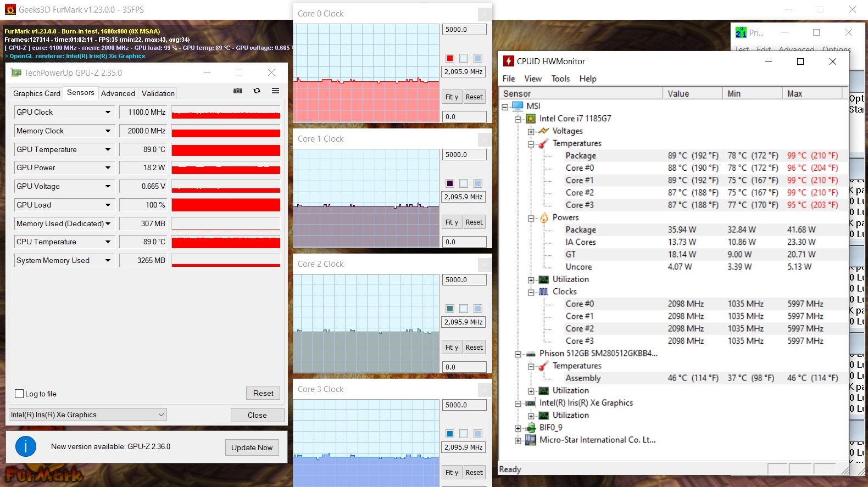Collapse the Phison 512GB node

(518, 354)
